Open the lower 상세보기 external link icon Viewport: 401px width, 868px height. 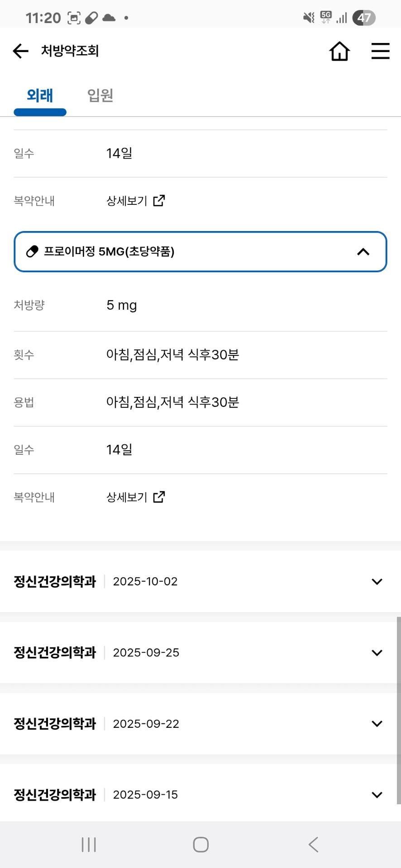(x=159, y=497)
